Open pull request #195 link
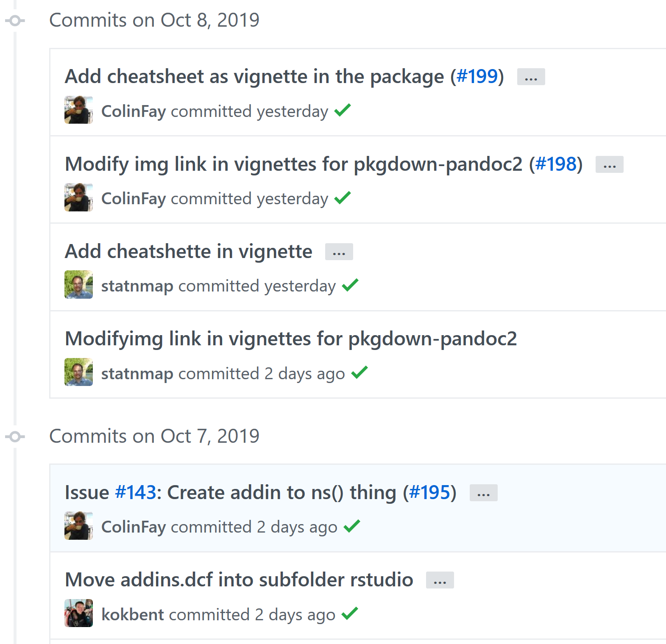The image size is (666, 644). point(429,492)
